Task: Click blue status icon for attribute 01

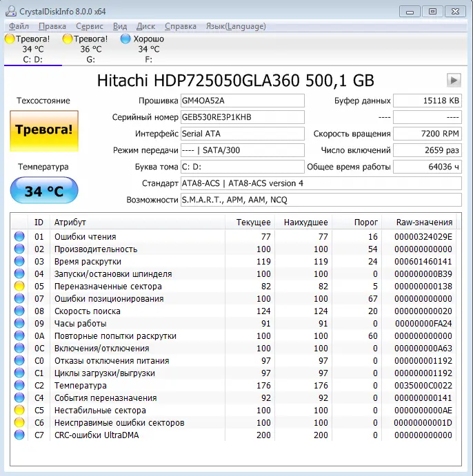Action: pos(19,236)
